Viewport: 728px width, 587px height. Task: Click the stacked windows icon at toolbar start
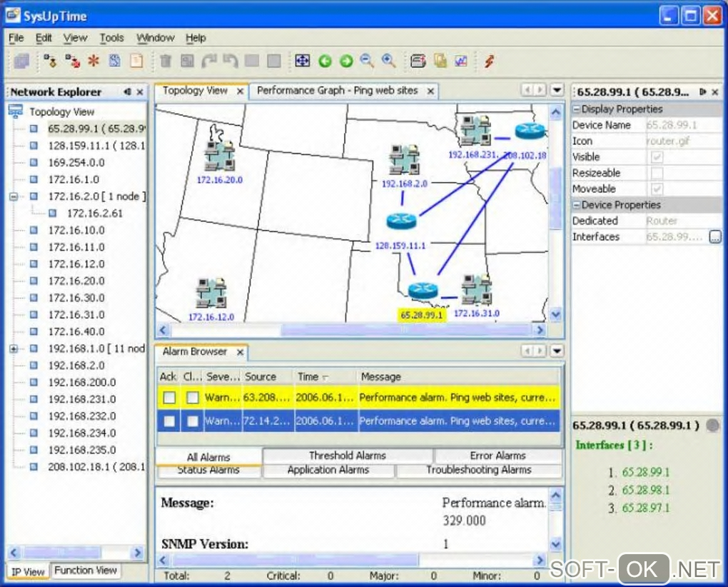click(x=21, y=61)
